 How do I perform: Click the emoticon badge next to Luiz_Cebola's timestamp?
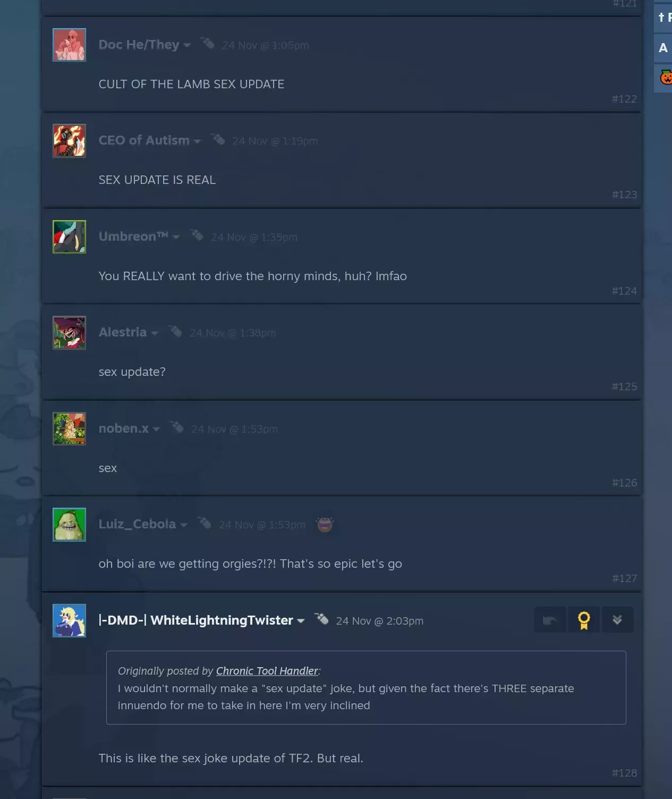point(325,525)
